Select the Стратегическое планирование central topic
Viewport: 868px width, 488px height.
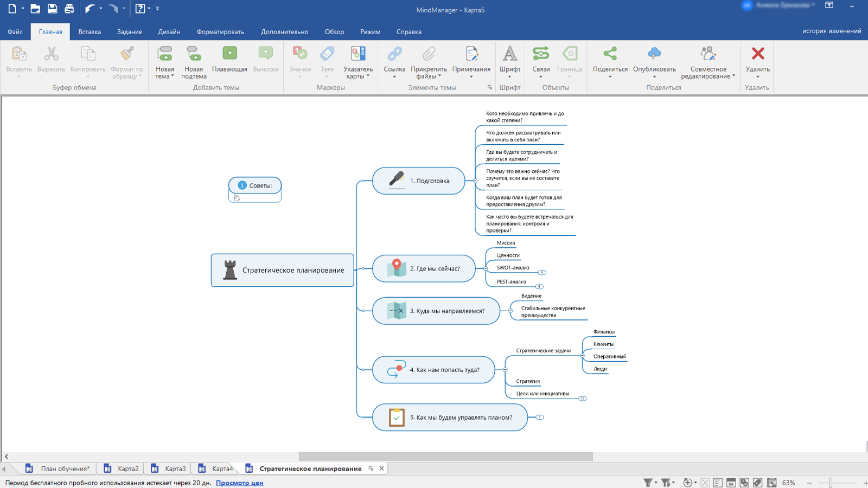283,270
